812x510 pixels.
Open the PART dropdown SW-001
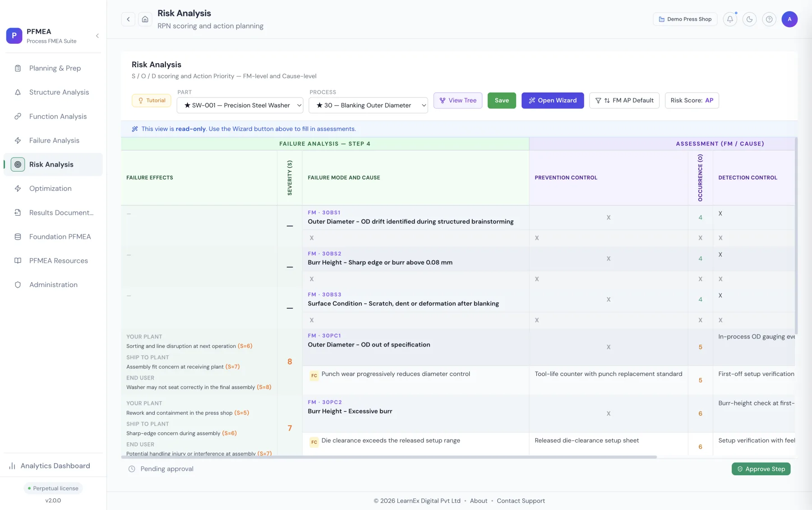[240, 105]
